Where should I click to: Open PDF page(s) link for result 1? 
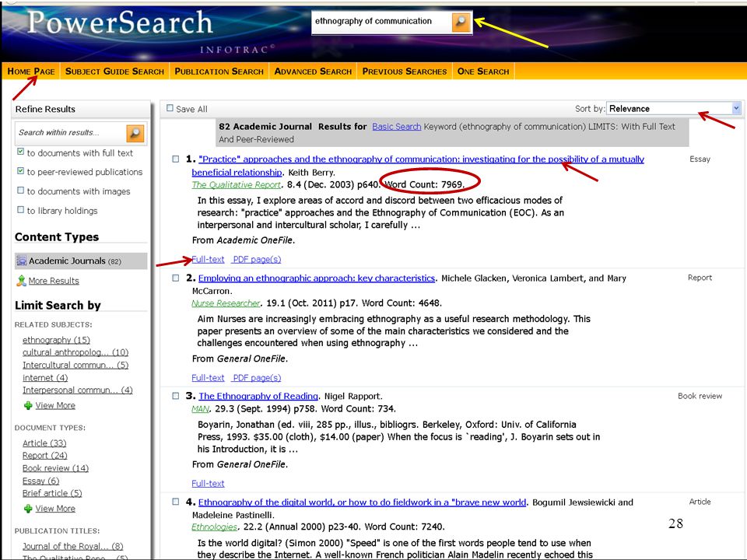click(257, 260)
